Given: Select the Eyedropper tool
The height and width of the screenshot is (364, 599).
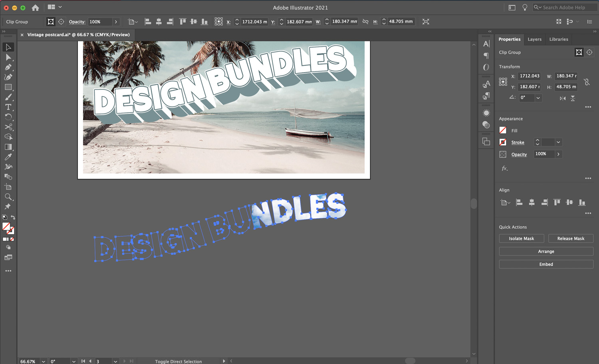Looking at the screenshot, I should (8, 157).
